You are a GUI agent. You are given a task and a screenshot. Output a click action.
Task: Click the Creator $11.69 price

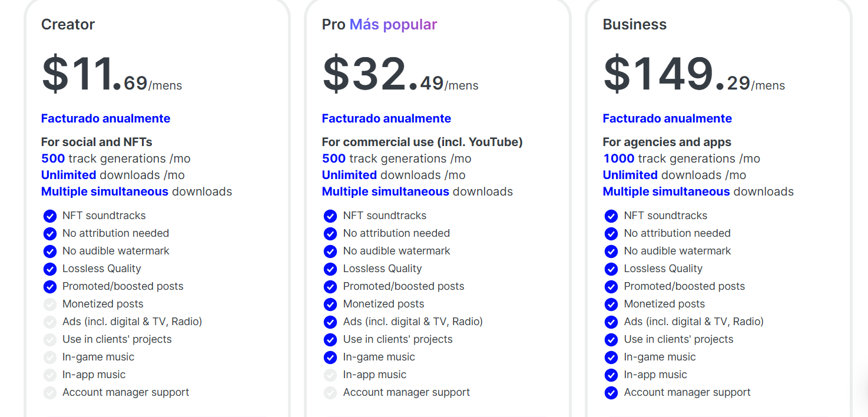pyautogui.click(x=111, y=75)
